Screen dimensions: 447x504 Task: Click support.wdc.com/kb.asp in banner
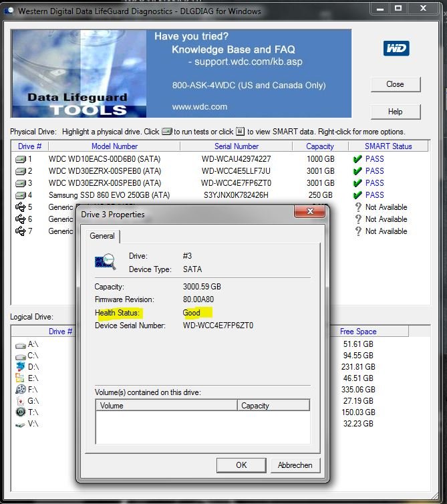[x=249, y=61]
